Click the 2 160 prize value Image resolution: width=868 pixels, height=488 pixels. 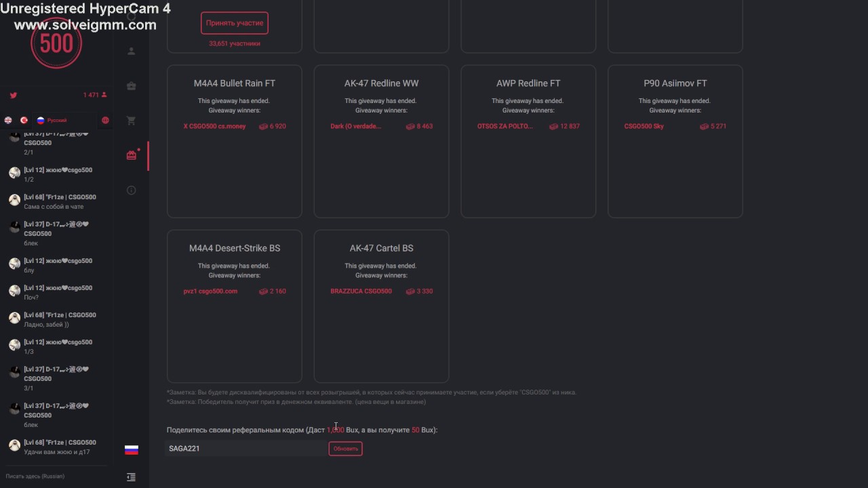[273, 291]
